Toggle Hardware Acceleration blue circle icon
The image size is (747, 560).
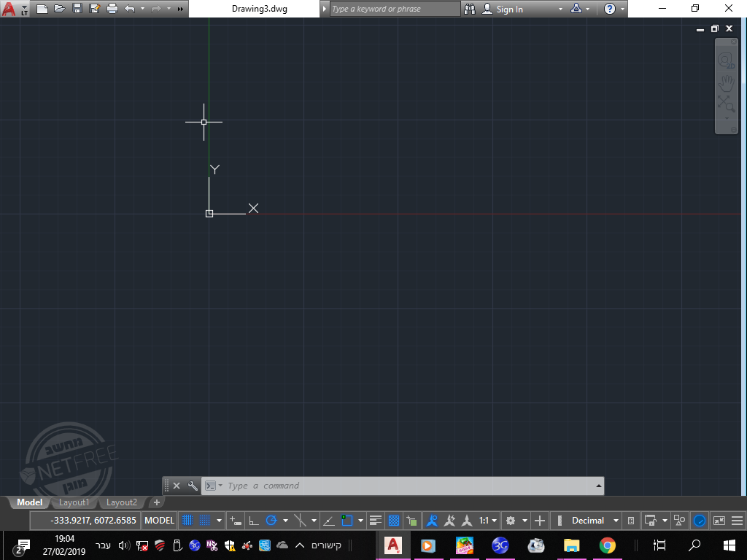click(700, 521)
